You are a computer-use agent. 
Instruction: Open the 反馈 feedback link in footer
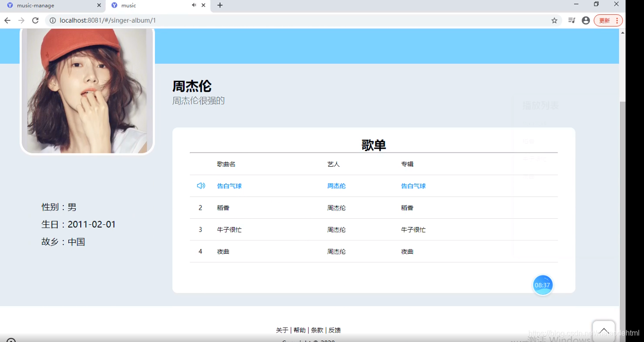pos(334,330)
